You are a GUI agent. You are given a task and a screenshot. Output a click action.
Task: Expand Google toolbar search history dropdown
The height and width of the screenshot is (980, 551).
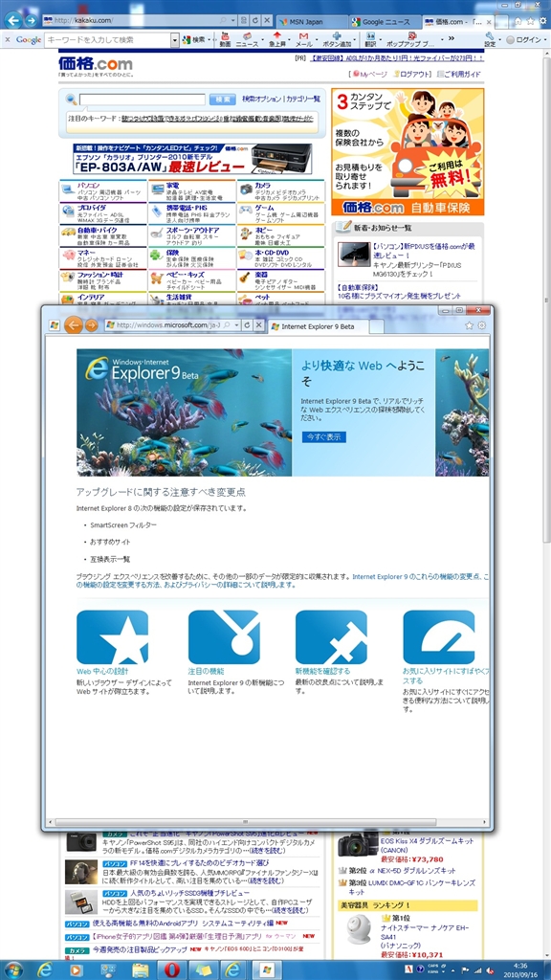(175, 39)
